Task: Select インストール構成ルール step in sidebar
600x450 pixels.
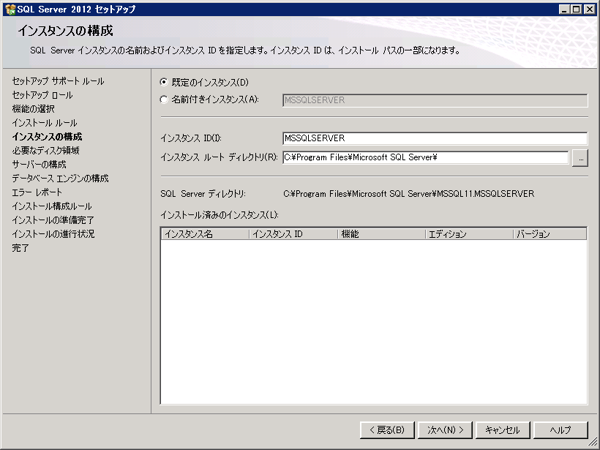Action: (52, 206)
